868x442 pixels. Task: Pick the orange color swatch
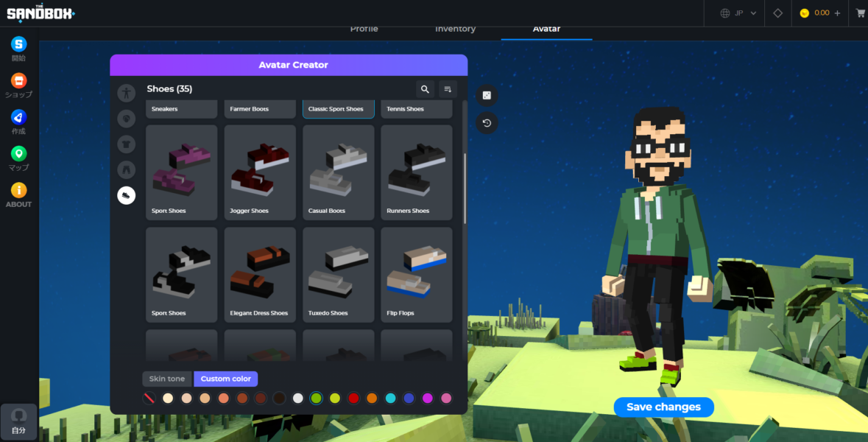(x=372, y=399)
